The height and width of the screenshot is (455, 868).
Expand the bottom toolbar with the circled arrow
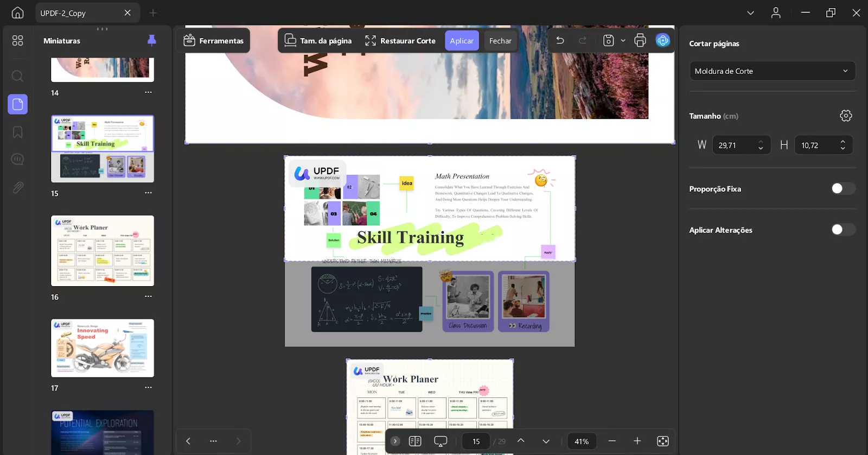[x=395, y=441]
